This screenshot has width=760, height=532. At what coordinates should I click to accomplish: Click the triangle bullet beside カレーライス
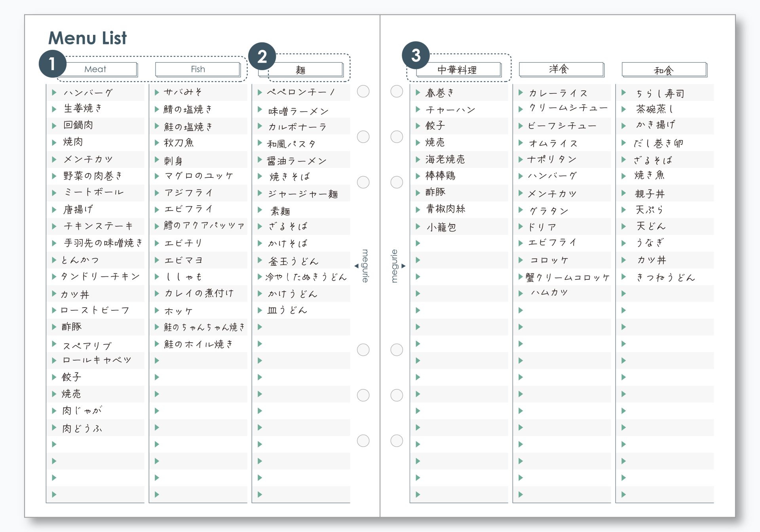pyautogui.click(x=521, y=93)
